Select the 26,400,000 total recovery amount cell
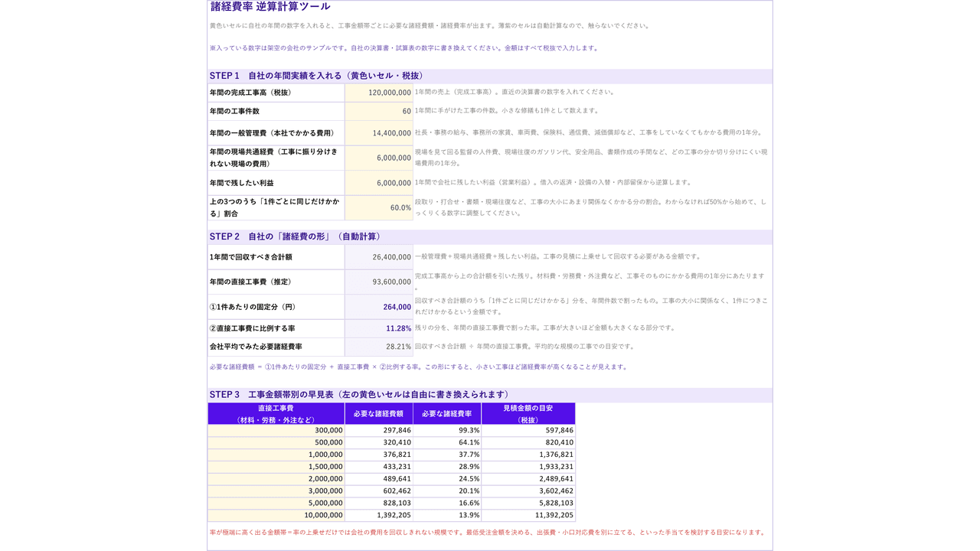This screenshot has width=980, height=551. 379,257
